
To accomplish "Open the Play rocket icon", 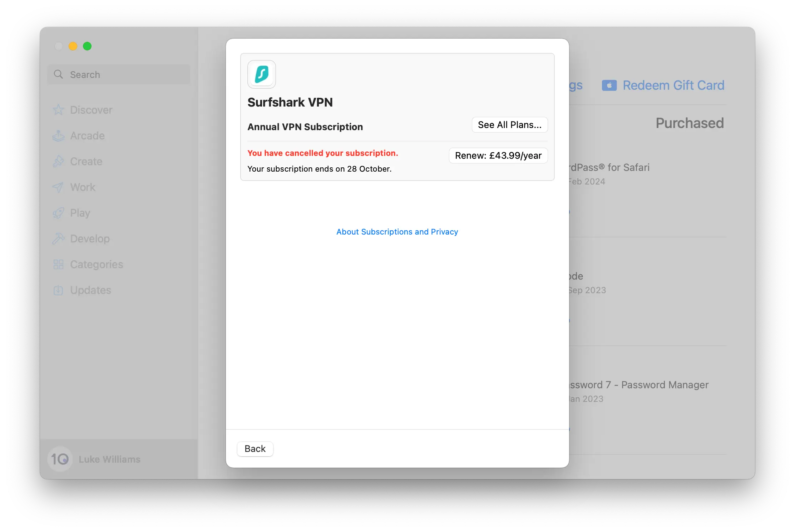I will pos(59,213).
